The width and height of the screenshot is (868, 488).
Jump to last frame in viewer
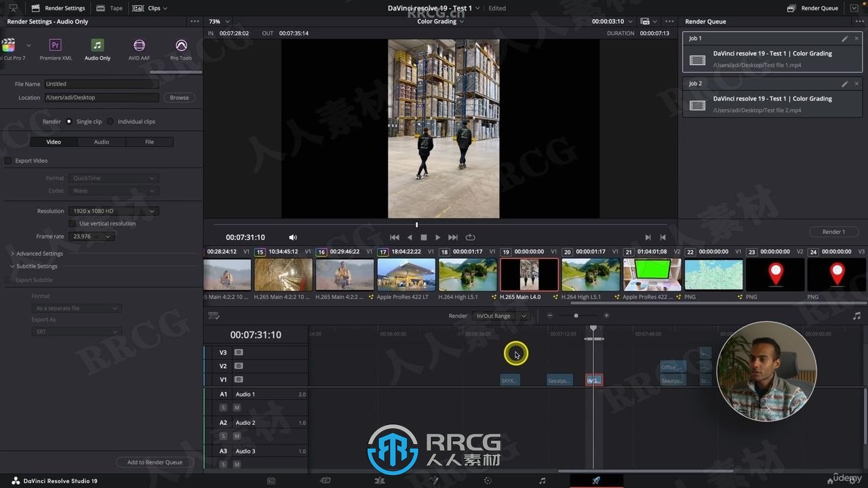[453, 237]
